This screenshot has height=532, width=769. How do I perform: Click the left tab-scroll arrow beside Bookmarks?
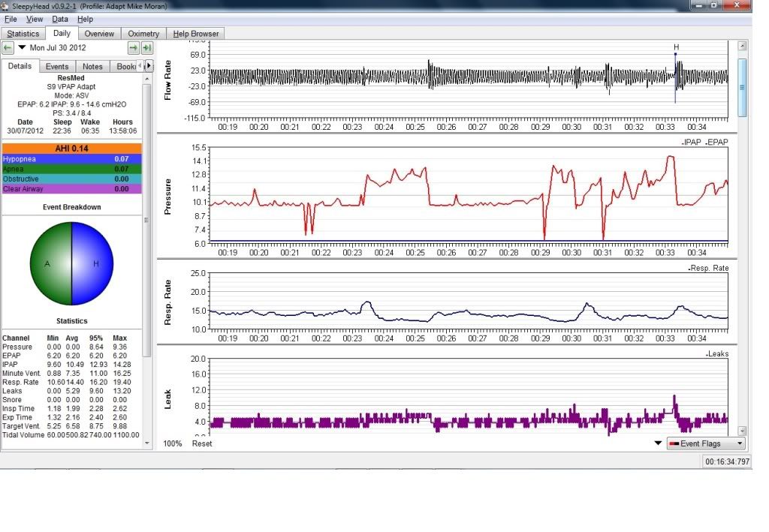(x=140, y=65)
